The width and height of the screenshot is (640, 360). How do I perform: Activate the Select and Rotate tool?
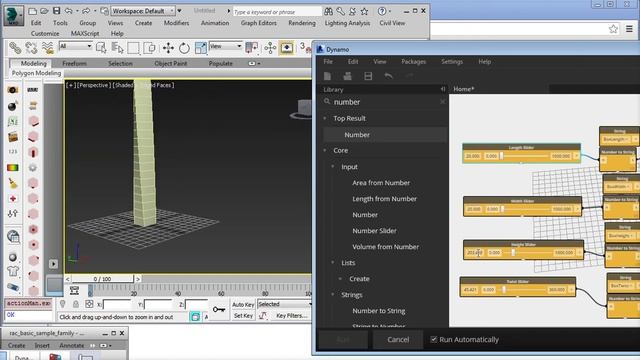pos(184,48)
